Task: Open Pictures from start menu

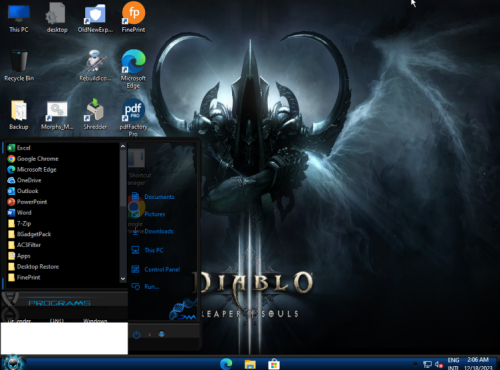Action: tap(149, 214)
